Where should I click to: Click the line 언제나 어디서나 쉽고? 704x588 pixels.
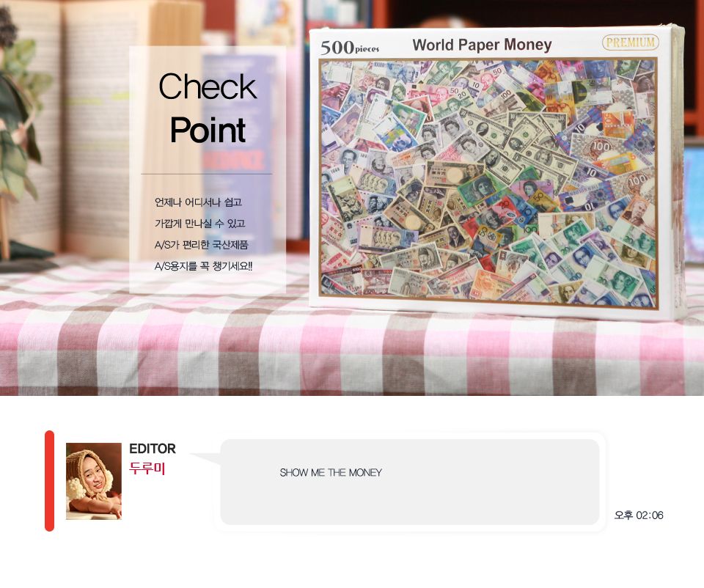pos(198,202)
